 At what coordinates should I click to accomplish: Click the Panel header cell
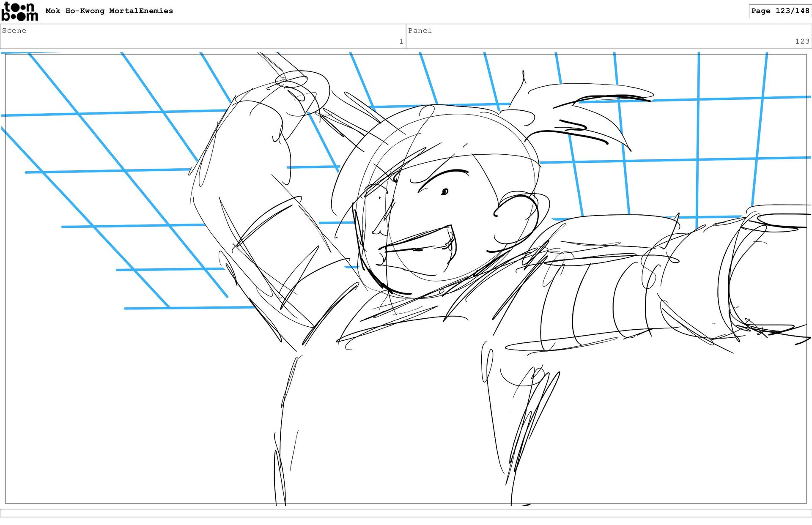tap(608, 36)
